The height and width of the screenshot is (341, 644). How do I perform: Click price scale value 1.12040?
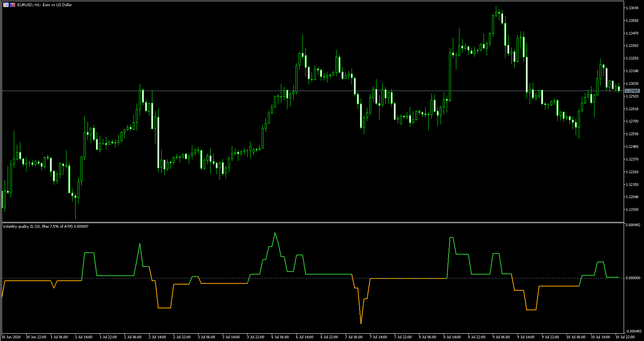click(632, 197)
